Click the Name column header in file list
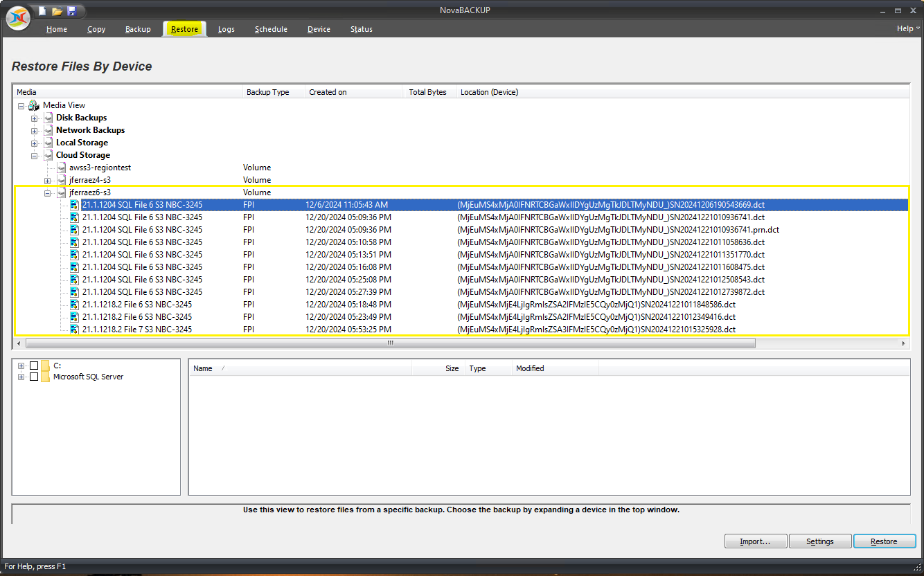924x576 pixels. [x=301, y=368]
